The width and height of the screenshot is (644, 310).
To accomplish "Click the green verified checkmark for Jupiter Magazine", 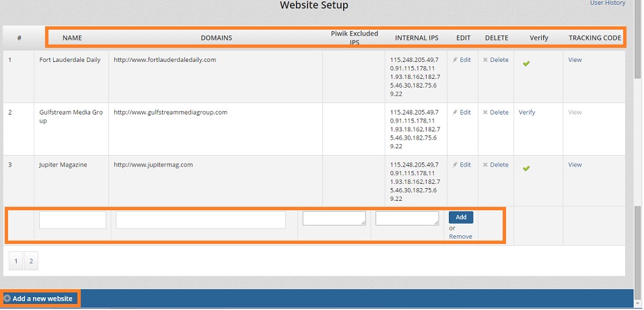I will (x=526, y=168).
